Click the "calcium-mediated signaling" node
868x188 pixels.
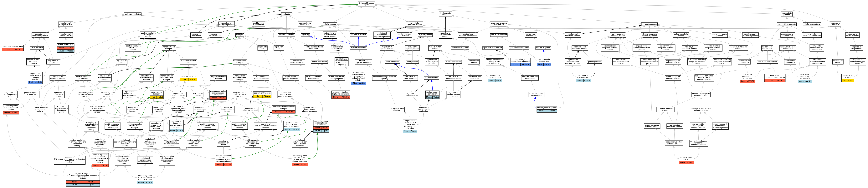[397, 109]
